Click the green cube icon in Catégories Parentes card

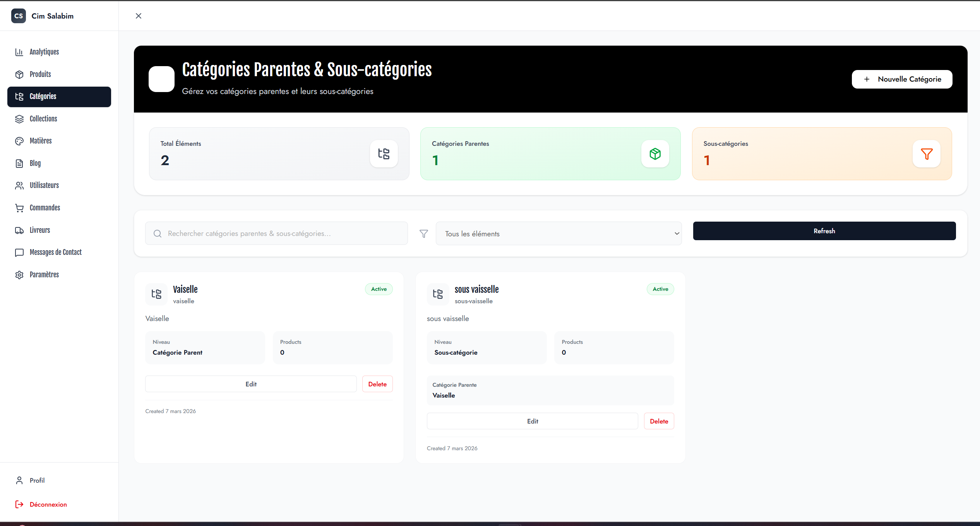(655, 154)
